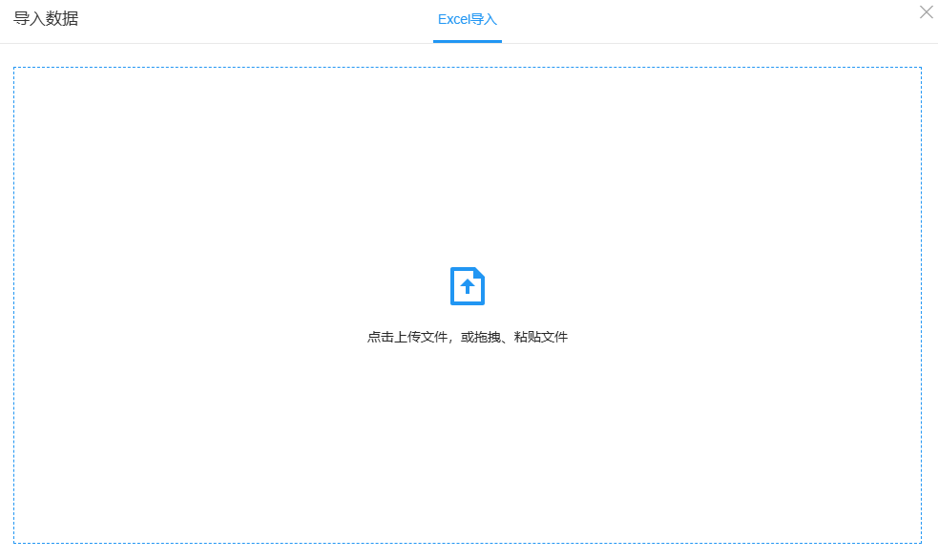Select the active import tab at the top
Viewport: 938px width, 560px height.
467,17
